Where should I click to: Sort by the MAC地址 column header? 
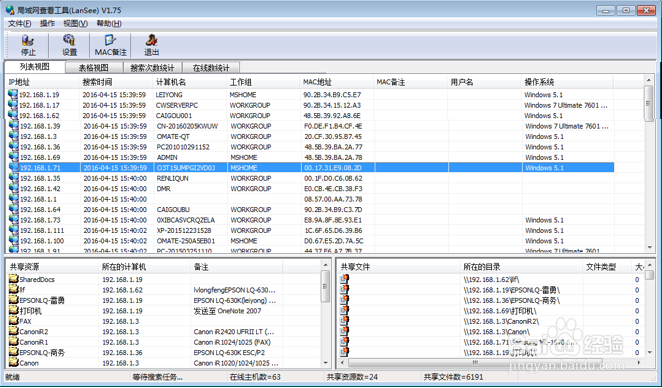point(336,82)
